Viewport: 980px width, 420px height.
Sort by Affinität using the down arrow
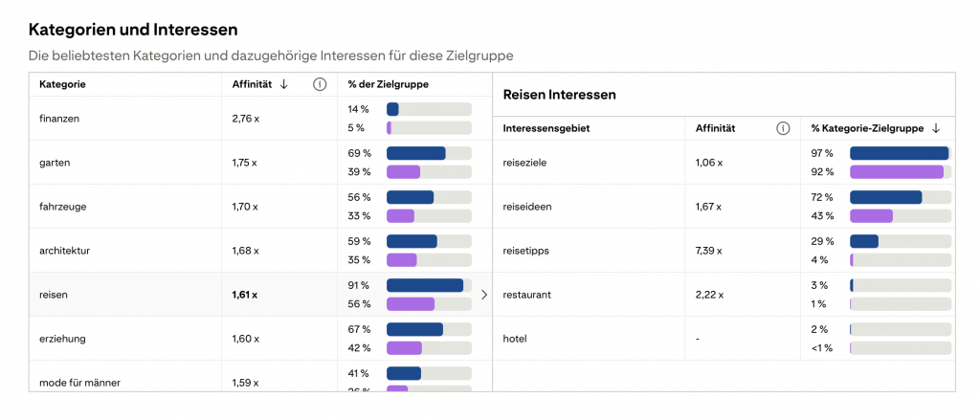pos(284,84)
